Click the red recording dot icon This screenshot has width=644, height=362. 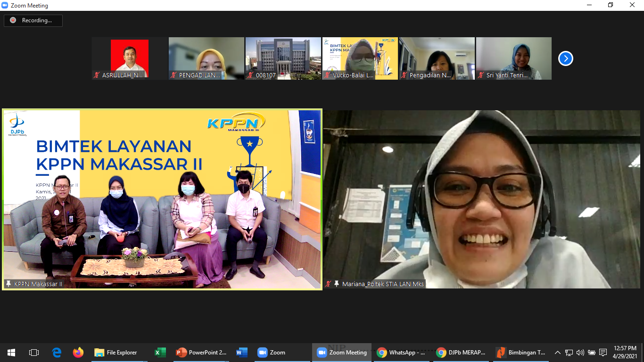13,20
